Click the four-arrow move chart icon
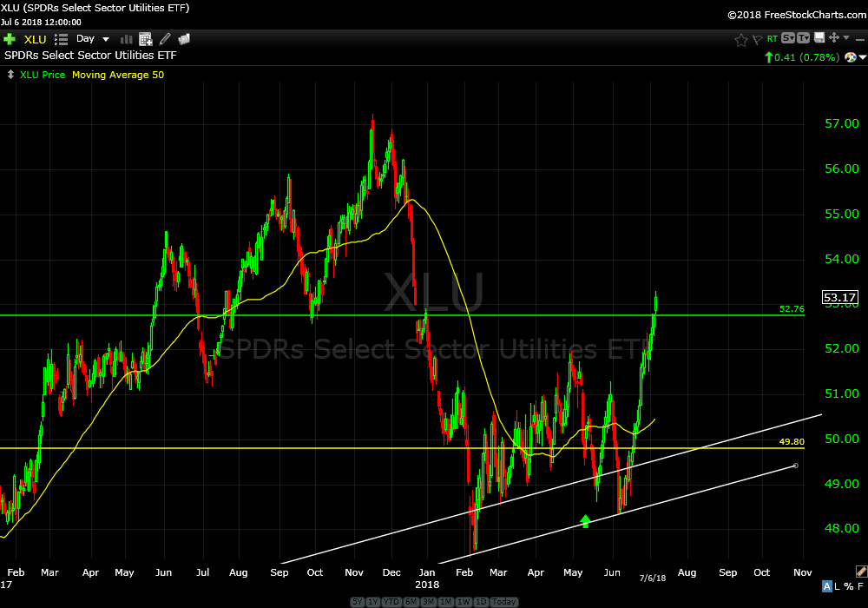The image size is (868, 608). (833, 38)
